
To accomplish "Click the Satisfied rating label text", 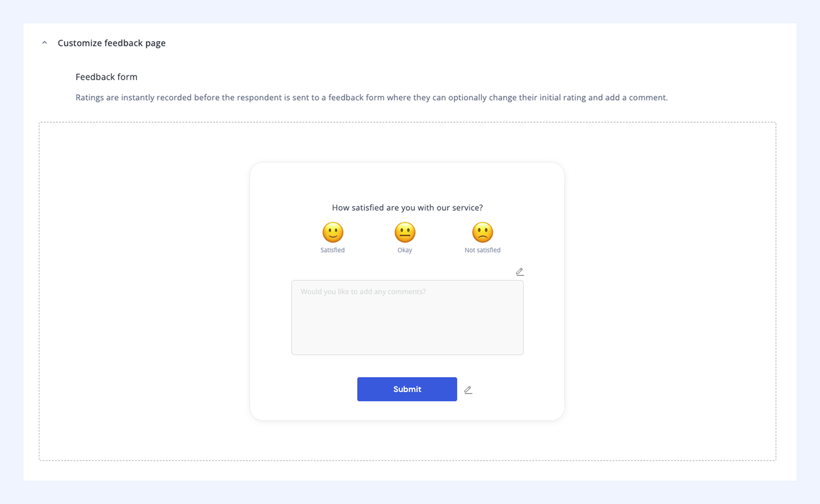I will (332, 250).
